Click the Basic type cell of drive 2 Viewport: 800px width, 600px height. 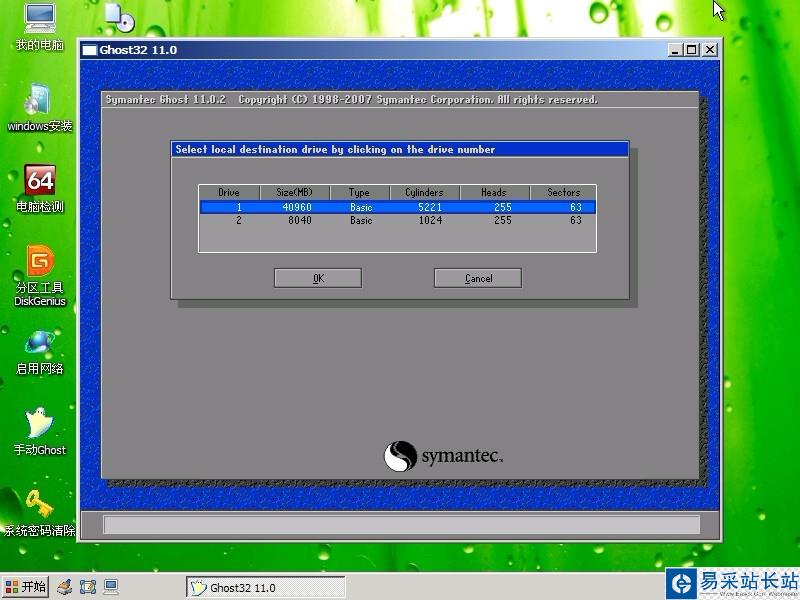pyautogui.click(x=361, y=220)
